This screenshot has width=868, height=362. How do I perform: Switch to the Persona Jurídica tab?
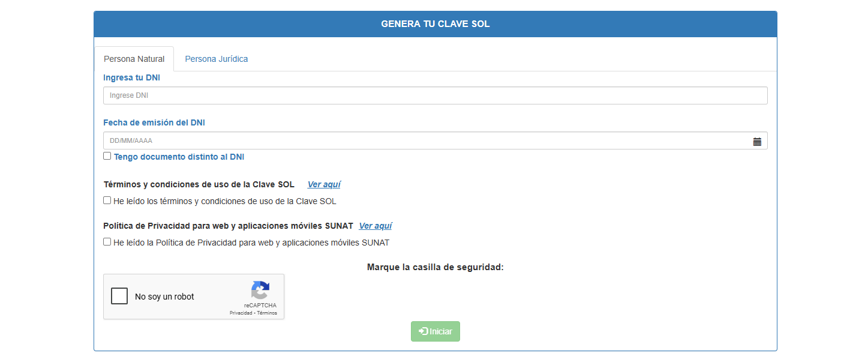coord(216,59)
